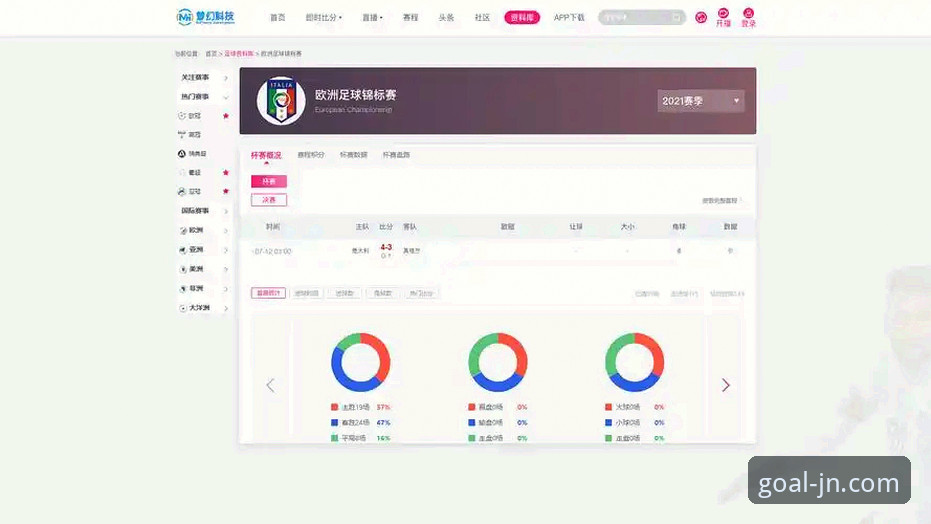Open the 头条 nav page
This screenshot has width=931, height=524.
tap(446, 18)
